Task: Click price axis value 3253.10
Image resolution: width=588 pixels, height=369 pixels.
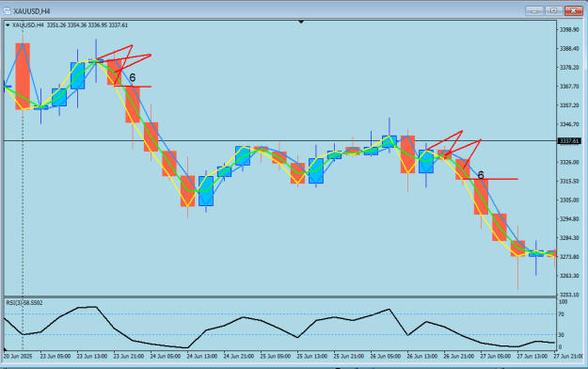Action: point(569,295)
